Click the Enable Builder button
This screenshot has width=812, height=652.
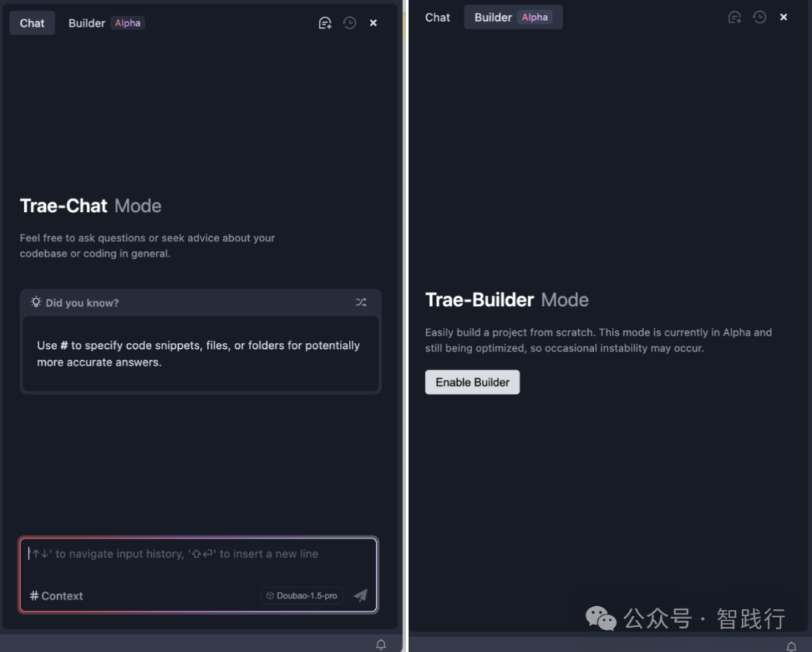tap(472, 382)
